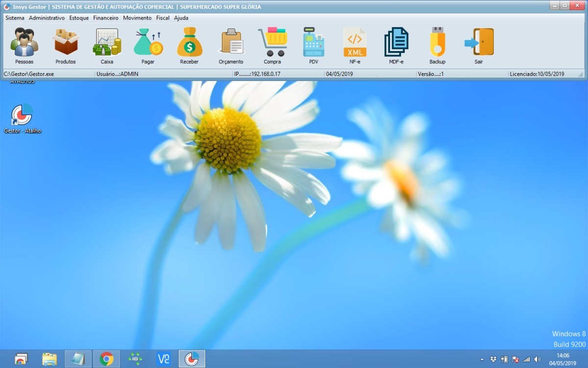Open Google Chrome from the taskbar
The image size is (588, 368).
point(106,359)
